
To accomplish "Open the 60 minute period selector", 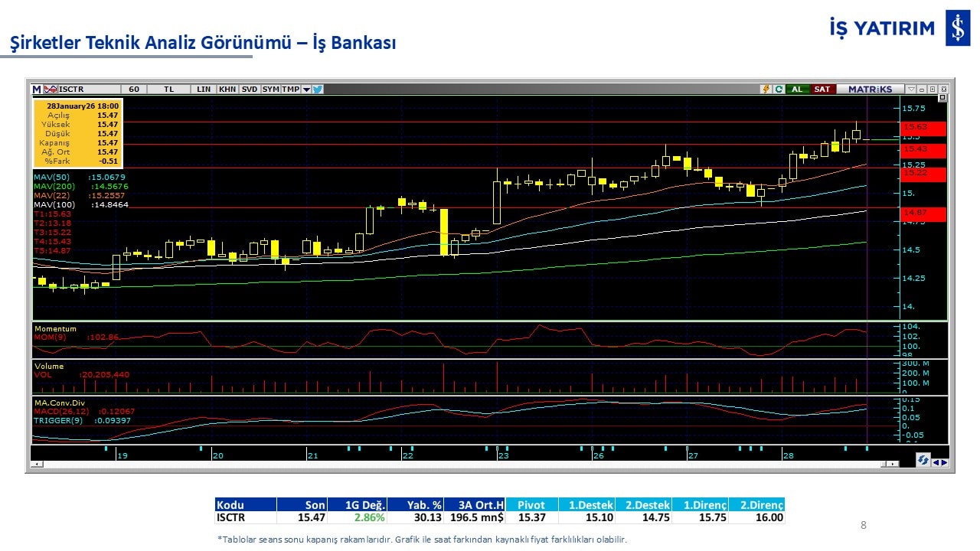I will coord(134,90).
